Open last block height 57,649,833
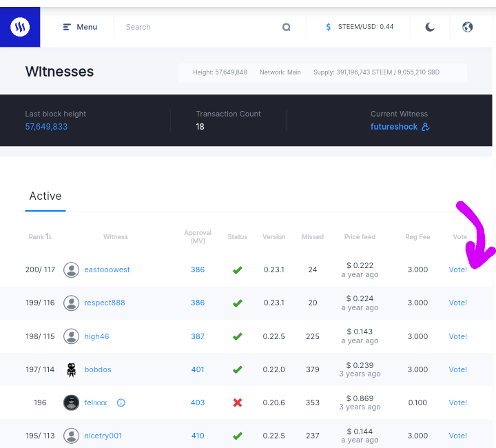 (46, 127)
